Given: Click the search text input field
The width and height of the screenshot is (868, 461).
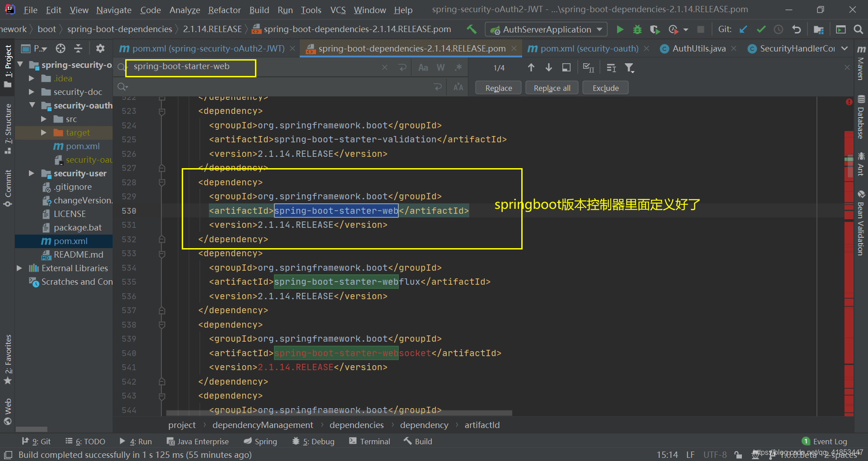Looking at the screenshot, I should tap(253, 68).
